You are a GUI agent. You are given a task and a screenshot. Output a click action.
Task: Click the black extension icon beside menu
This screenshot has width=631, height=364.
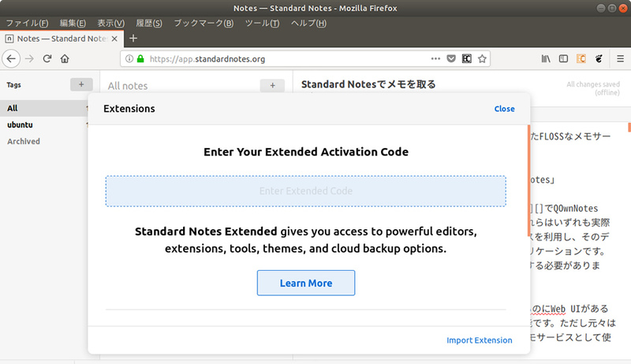coord(599,58)
